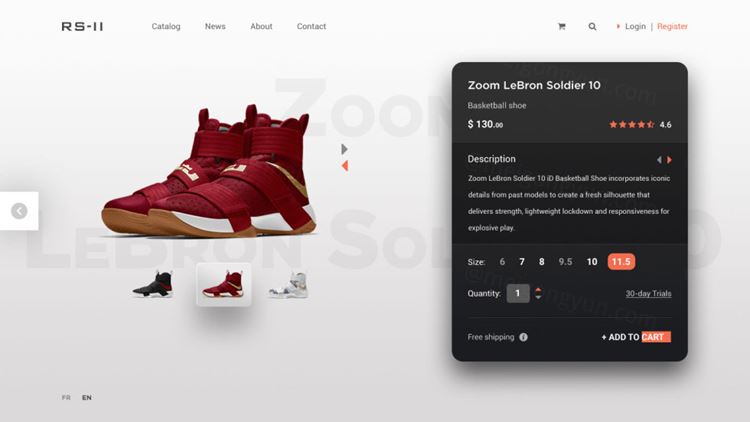Increase quantity using stepper arrows
Image resolution: width=750 pixels, height=422 pixels.
pyautogui.click(x=538, y=290)
